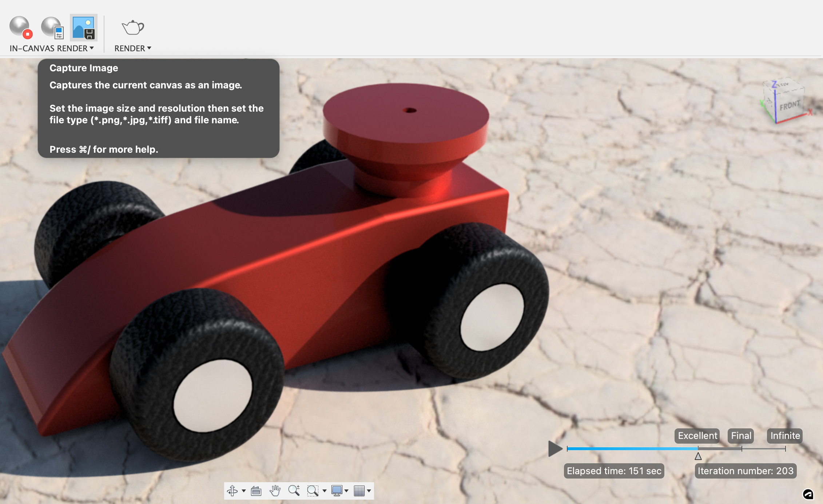
Task: Click the Capture Image icon
Action: pyautogui.click(x=83, y=28)
